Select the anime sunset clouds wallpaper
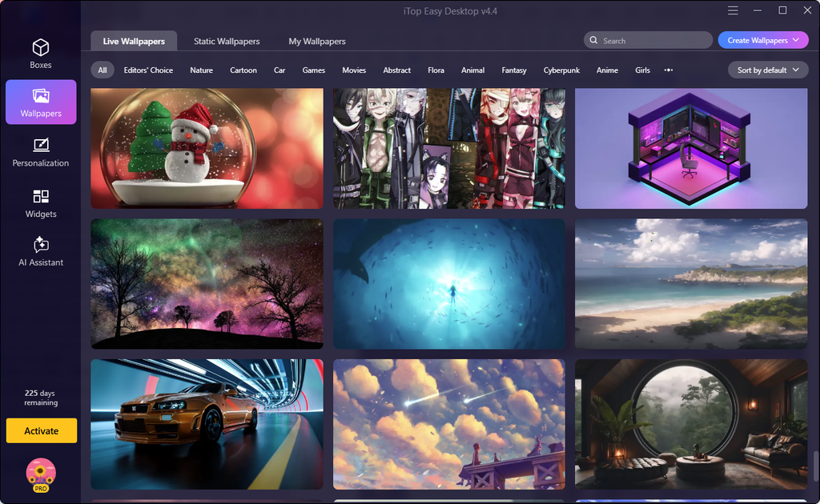Viewport: 820px width, 504px height. tap(449, 424)
